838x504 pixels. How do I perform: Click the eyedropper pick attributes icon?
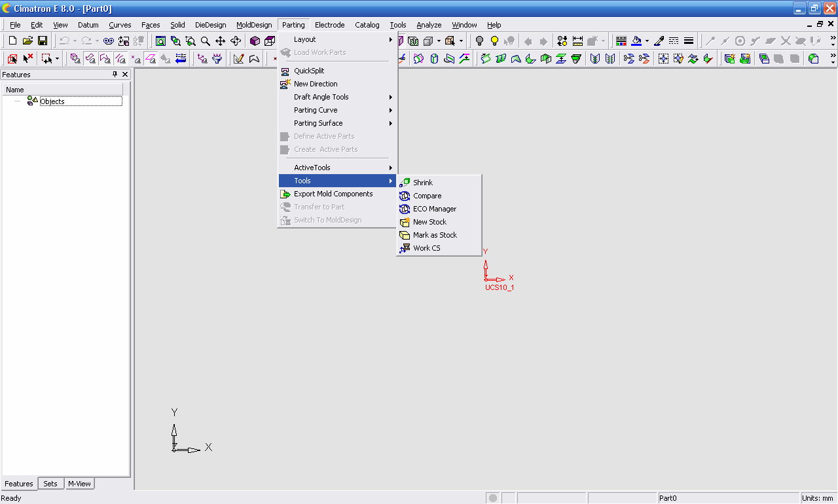659,41
